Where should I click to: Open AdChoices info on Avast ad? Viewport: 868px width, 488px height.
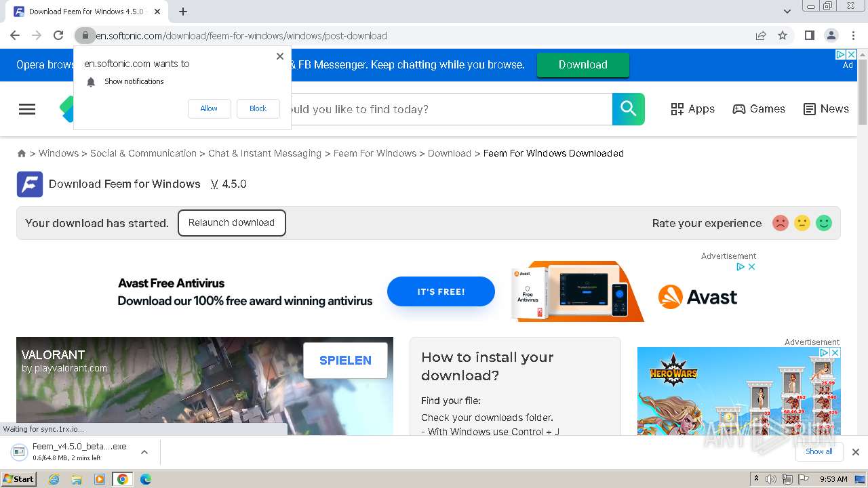click(741, 267)
